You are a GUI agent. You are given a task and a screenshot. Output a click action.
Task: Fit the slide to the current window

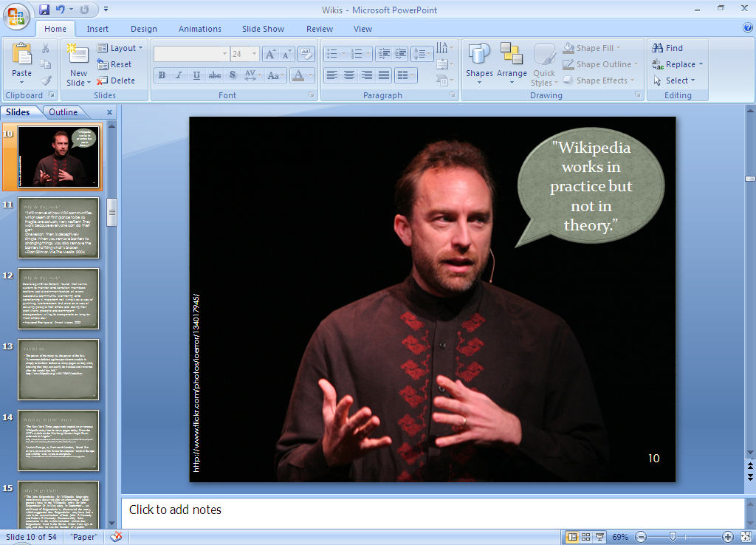coord(746,537)
